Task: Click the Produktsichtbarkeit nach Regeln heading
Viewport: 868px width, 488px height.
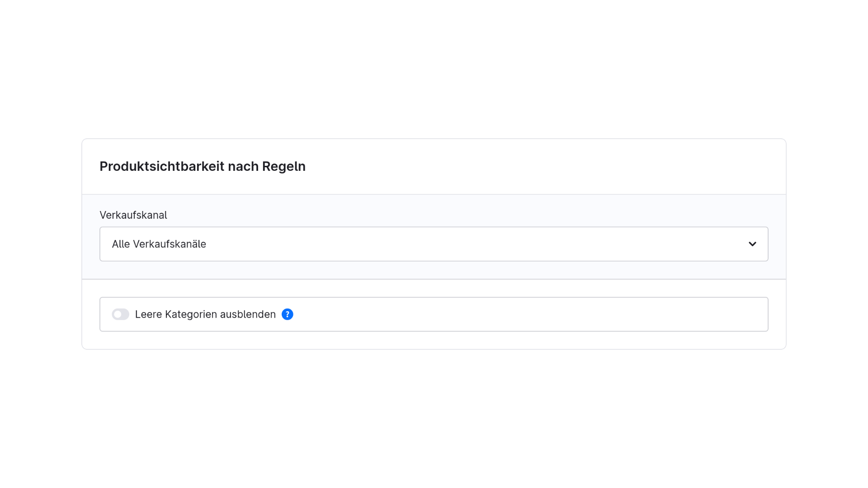Action: pos(203,166)
